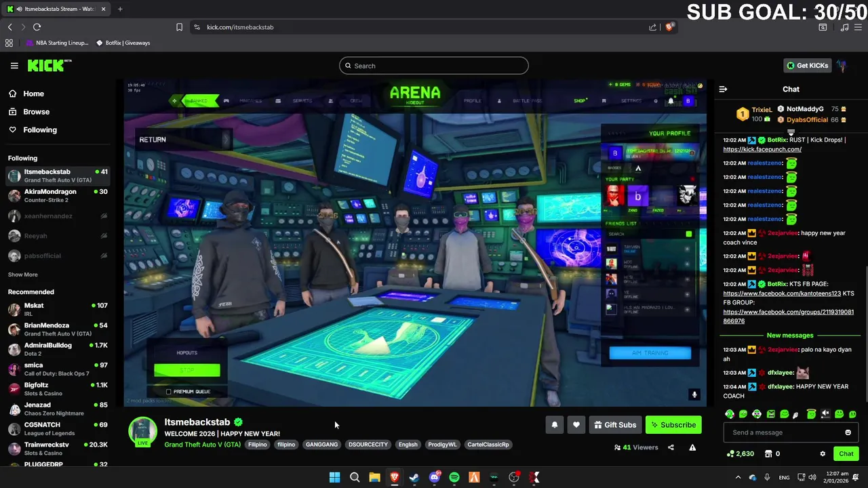Open the Kick hamburger sidebar menu
868x488 pixels.
[14, 66]
